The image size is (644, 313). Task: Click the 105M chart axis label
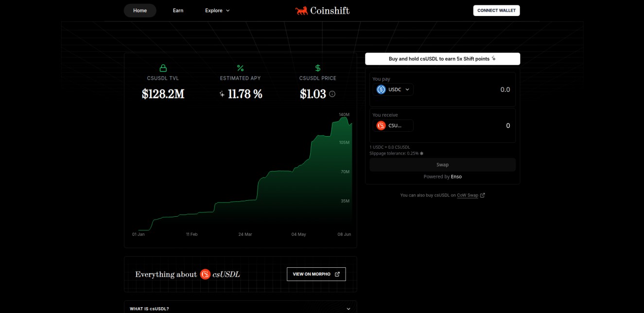point(344,142)
